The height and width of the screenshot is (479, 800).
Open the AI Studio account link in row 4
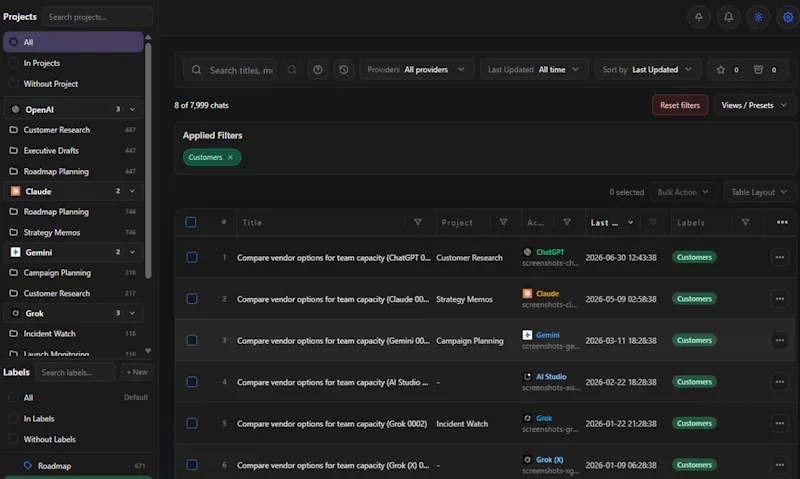coord(551,376)
